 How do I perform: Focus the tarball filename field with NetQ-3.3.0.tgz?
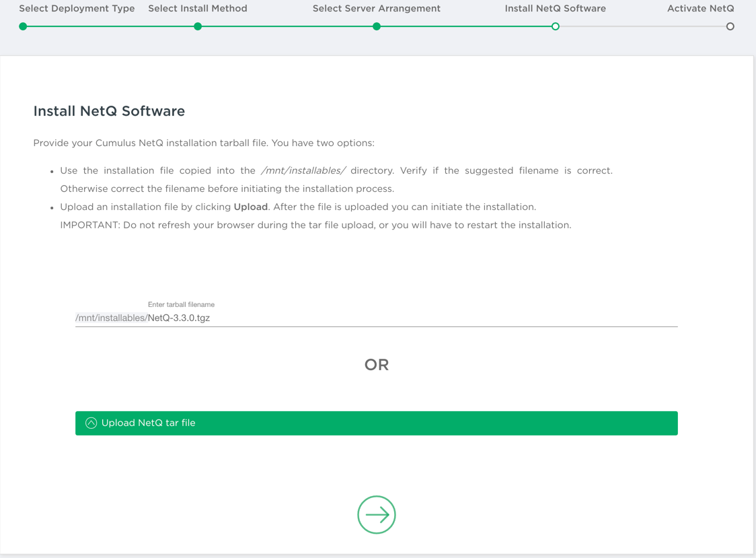click(x=404, y=318)
